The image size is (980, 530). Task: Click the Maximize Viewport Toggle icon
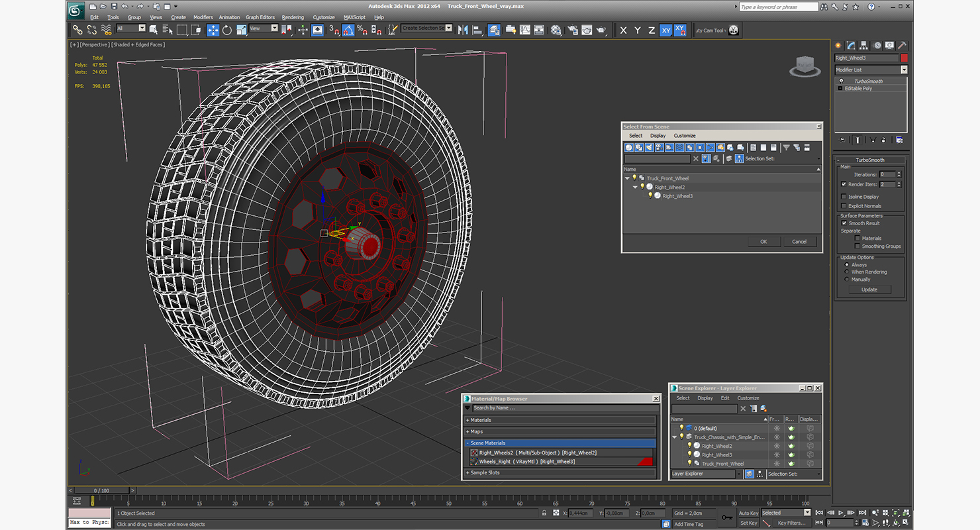tap(906, 523)
